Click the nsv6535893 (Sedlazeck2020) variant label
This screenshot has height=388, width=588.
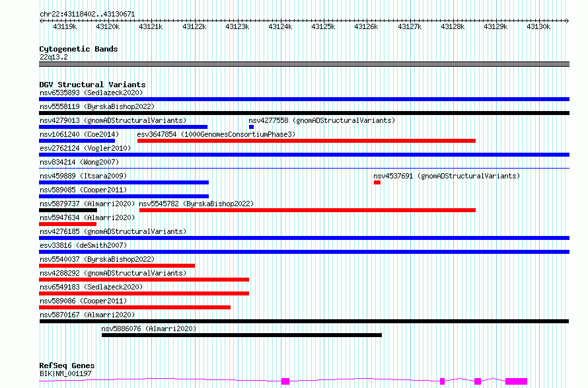(x=91, y=93)
